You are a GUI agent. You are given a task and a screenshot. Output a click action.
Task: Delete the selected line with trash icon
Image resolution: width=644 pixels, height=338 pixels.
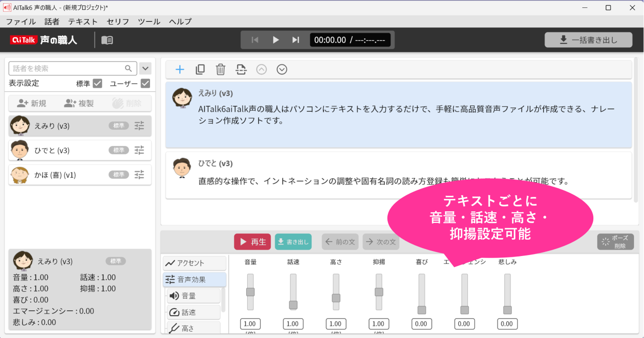[x=220, y=70]
